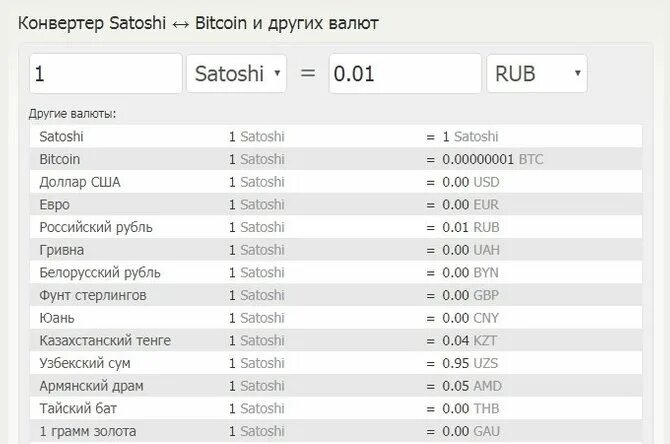The image size is (670, 444).
Task: Select the Армянский драм row
Action: point(336,386)
